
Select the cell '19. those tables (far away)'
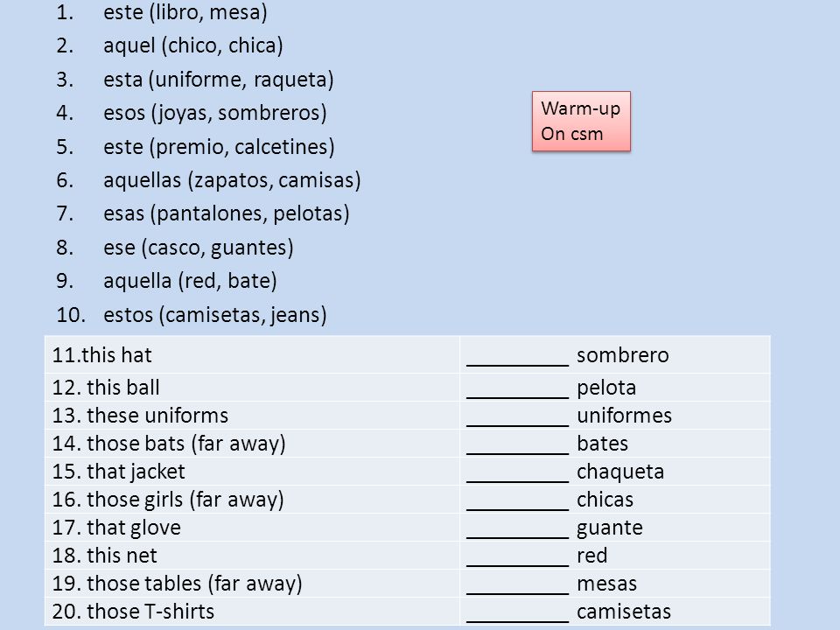pos(252,583)
